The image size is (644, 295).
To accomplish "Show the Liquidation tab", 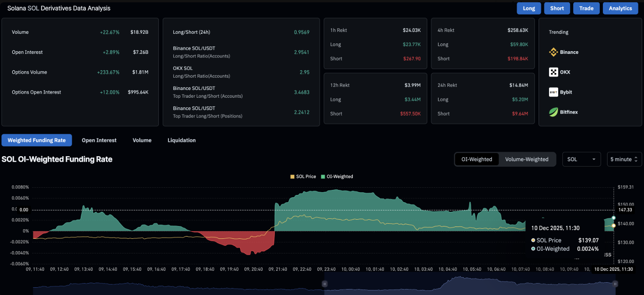I will point(182,140).
